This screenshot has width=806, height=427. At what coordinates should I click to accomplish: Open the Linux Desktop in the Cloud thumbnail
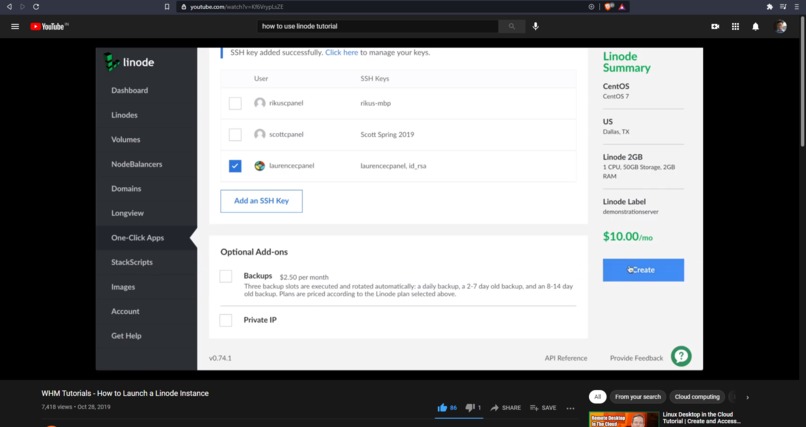(x=624, y=419)
